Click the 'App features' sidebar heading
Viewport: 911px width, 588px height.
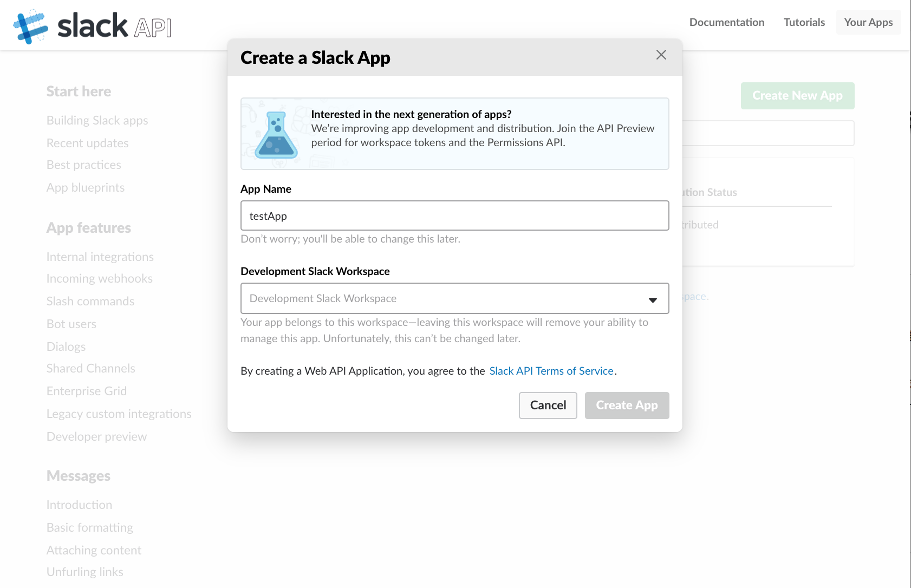[89, 228]
